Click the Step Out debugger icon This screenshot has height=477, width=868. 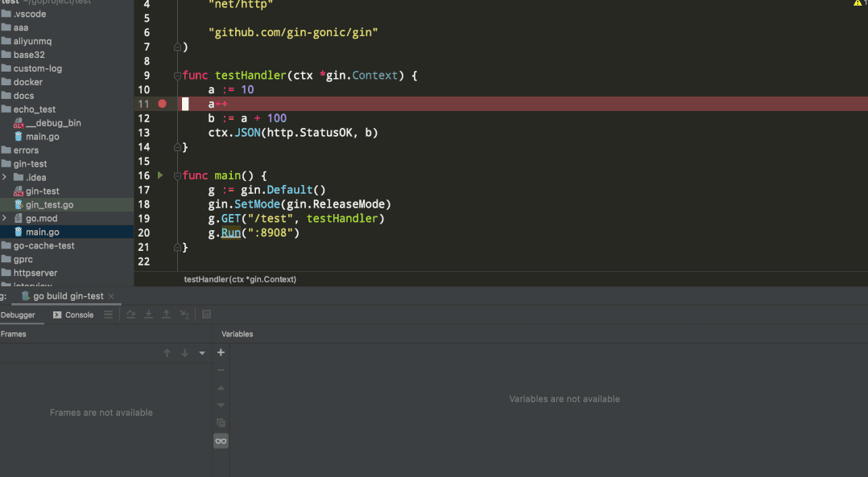[x=166, y=315]
